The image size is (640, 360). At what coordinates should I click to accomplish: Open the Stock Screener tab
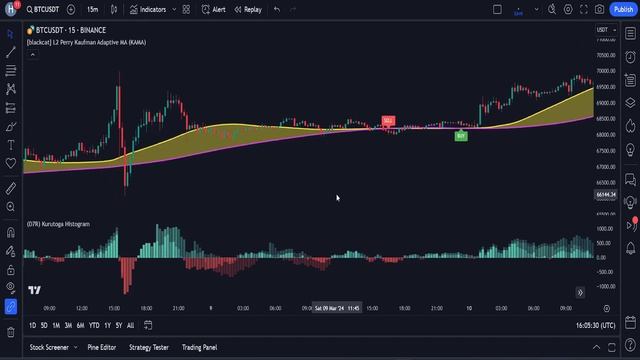coord(49,347)
